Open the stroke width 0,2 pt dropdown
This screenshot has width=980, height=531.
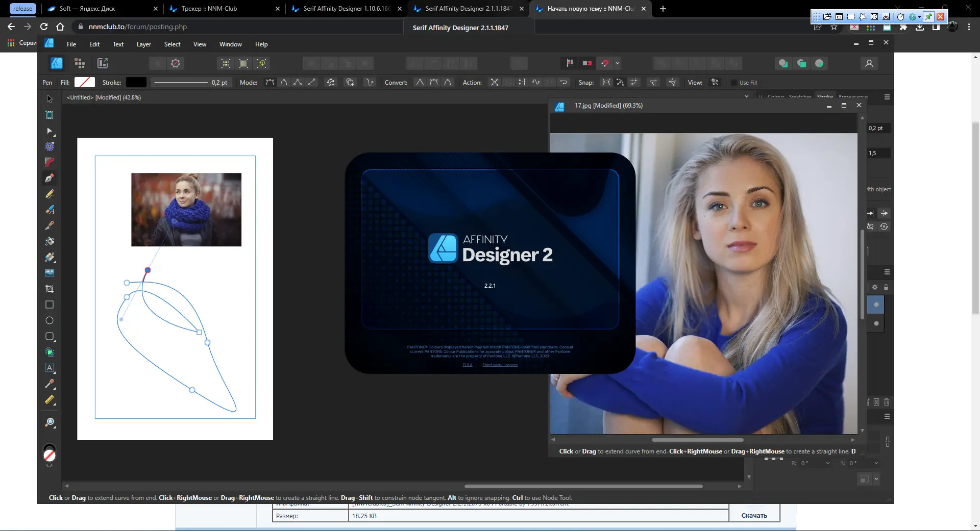click(x=219, y=83)
